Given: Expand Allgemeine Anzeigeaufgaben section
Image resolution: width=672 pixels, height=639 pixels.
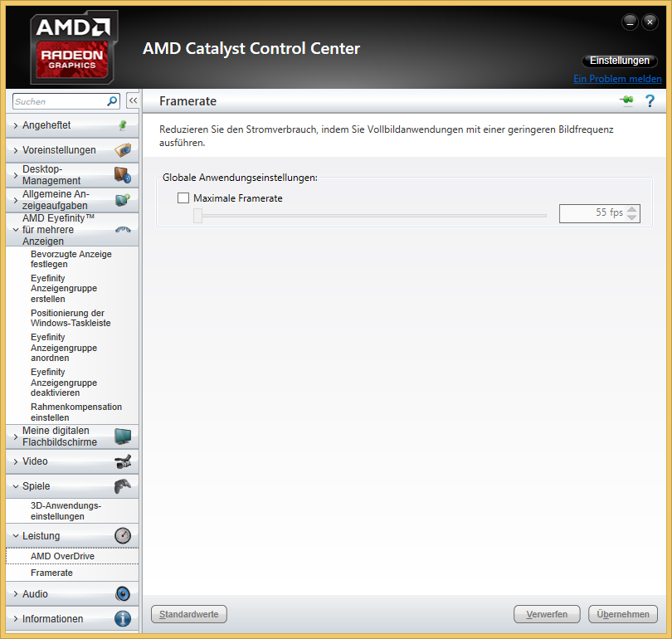Looking at the screenshot, I should [x=16, y=200].
